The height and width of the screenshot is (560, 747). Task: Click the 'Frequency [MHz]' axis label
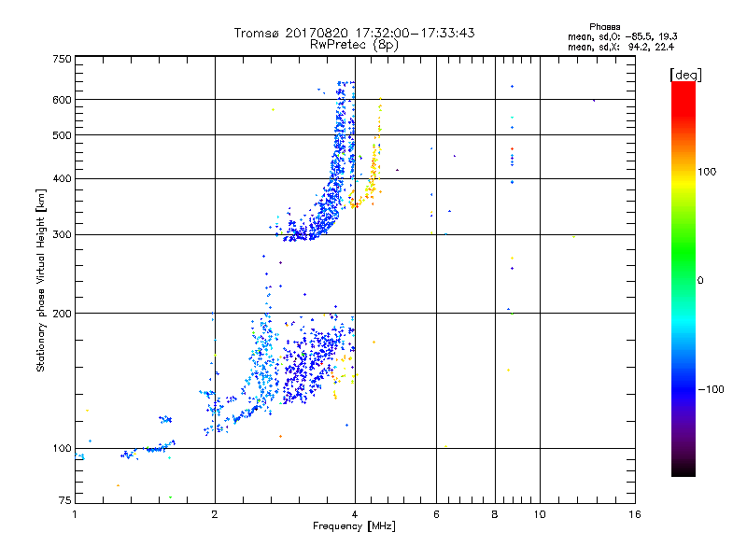(354, 526)
